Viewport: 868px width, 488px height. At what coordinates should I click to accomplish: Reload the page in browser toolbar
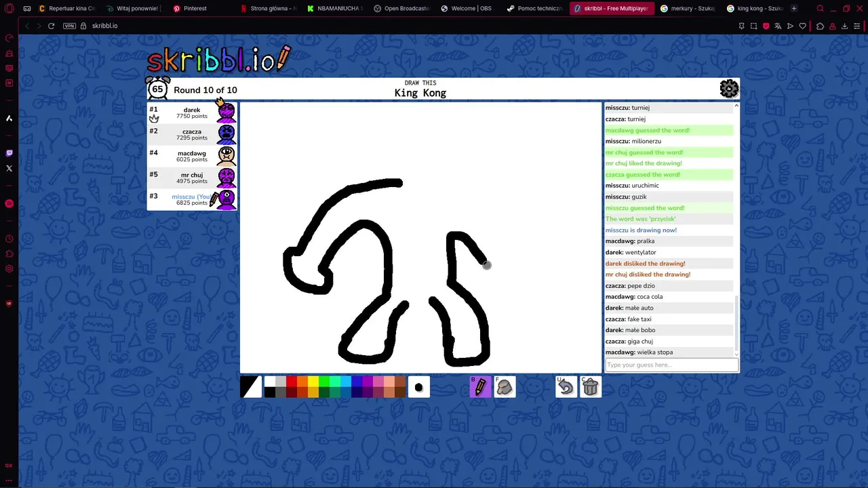pyautogui.click(x=51, y=26)
